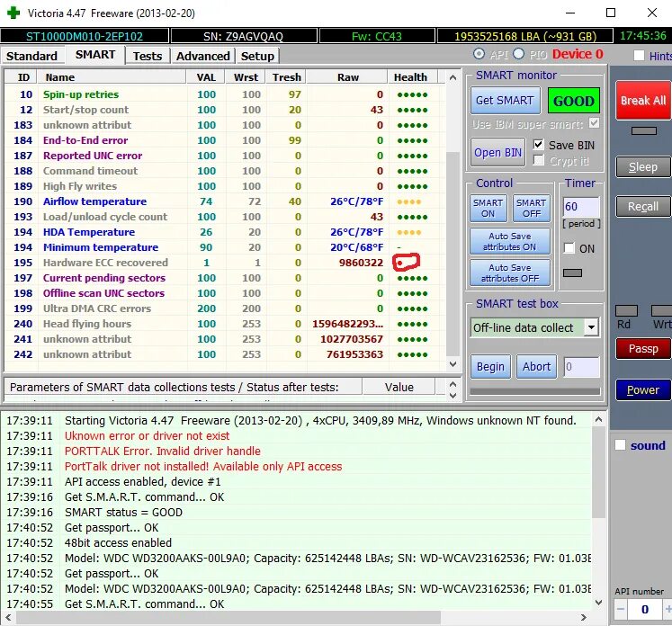
Task: Click the Passp button
Action: click(x=643, y=349)
